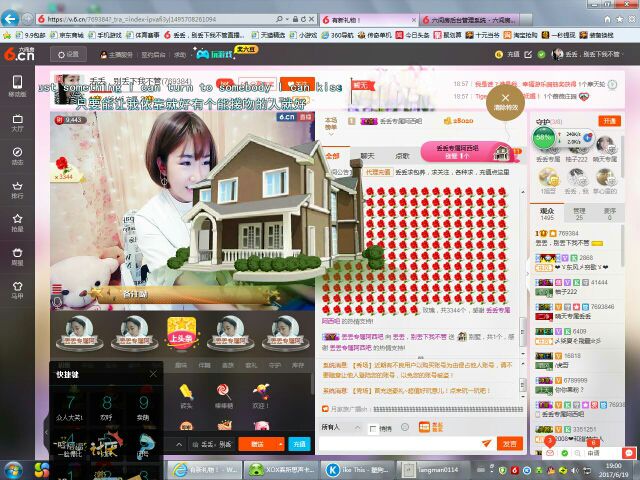Click the 上头条 headline star badge
Screen dimensions: 640x480
(x=182, y=333)
